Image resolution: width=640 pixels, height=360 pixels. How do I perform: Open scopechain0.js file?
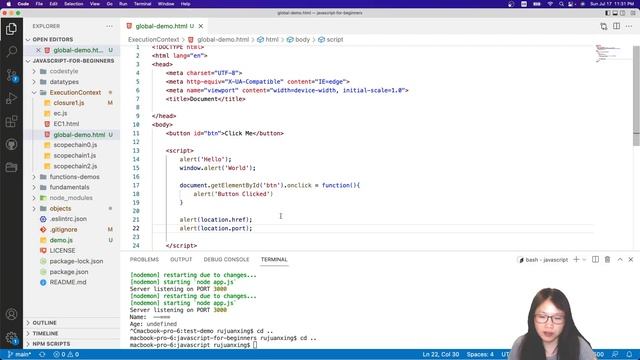click(x=75, y=145)
